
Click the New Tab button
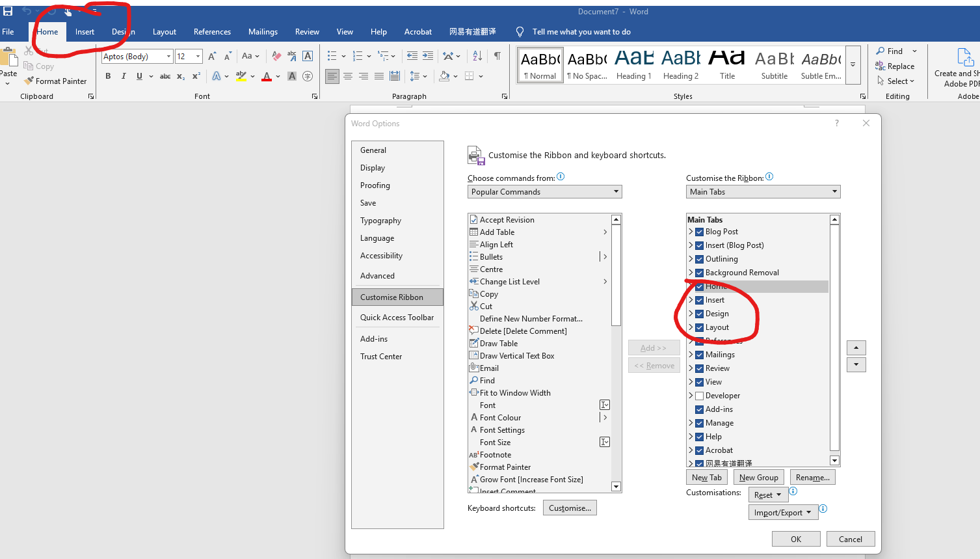tap(707, 478)
